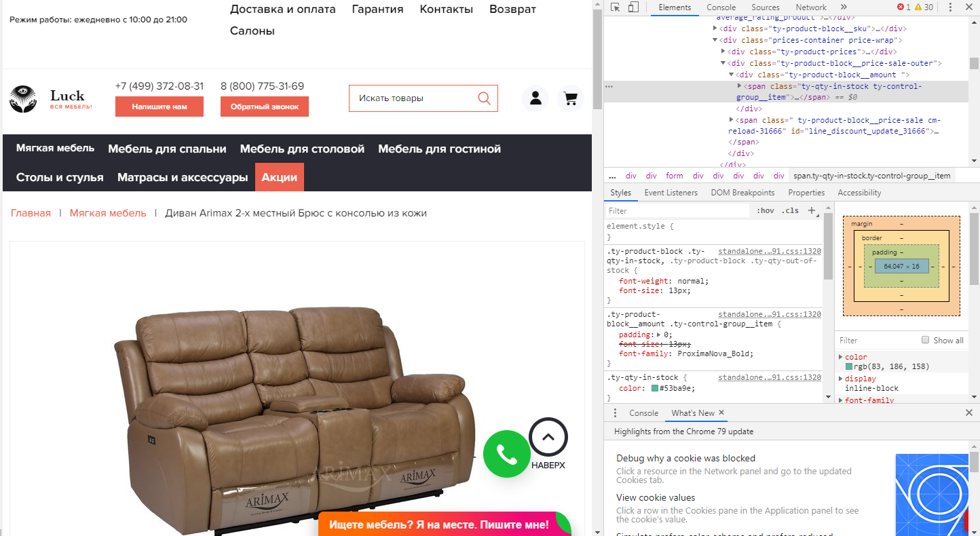The width and height of the screenshot is (980, 536).
Task: Open the Акции menu item
Action: point(280,177)
